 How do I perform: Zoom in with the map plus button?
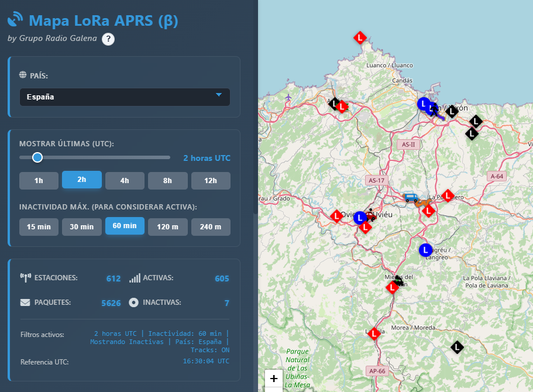pyautogui.click(x=274, y=379)
